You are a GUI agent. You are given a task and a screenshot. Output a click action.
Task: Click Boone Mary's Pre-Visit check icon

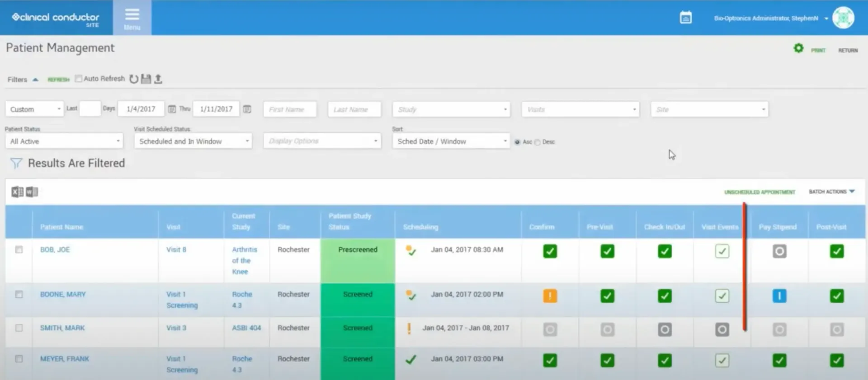pyautogui.click(x=607, y=296)
